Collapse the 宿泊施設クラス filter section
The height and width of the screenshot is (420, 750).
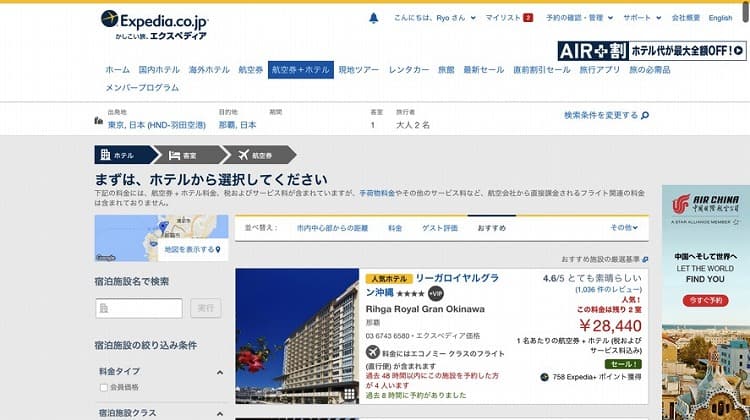pyautogui.click(x=220, y=413)
